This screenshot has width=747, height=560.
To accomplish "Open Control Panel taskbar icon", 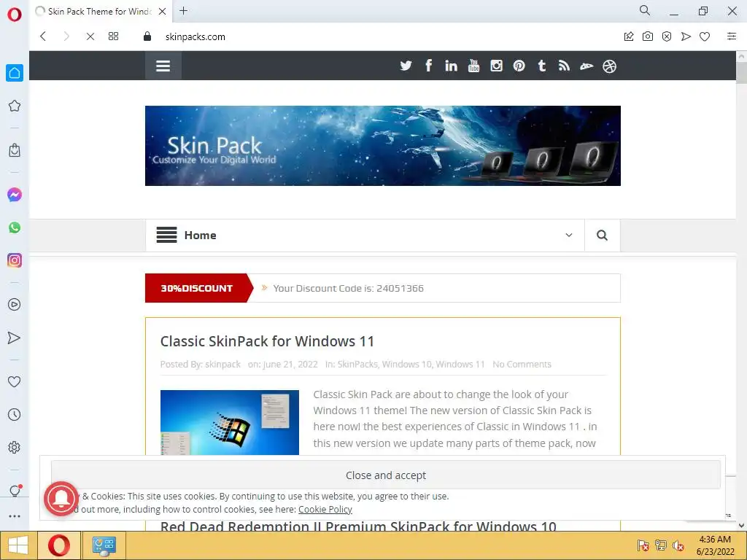I will click(104, 545).
